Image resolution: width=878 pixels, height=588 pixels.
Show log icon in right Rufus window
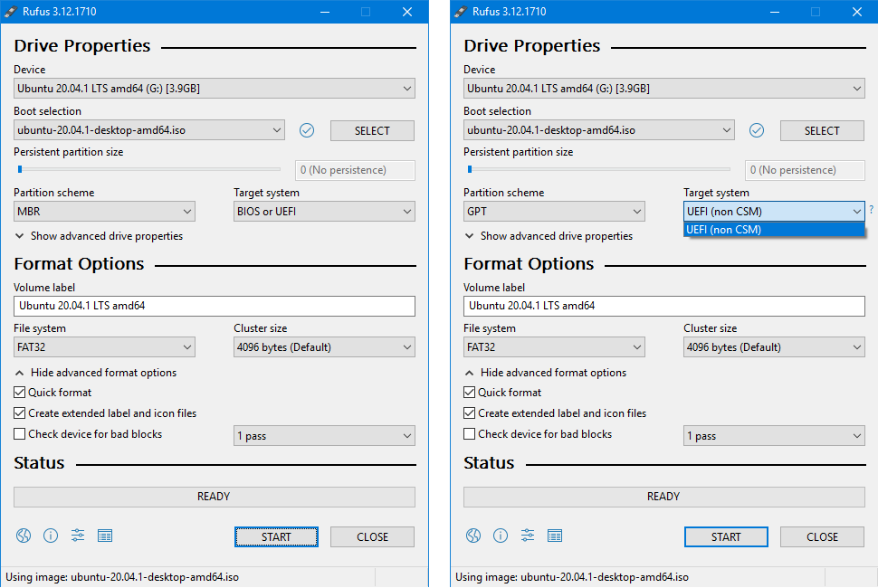click(x=554, y=536)
